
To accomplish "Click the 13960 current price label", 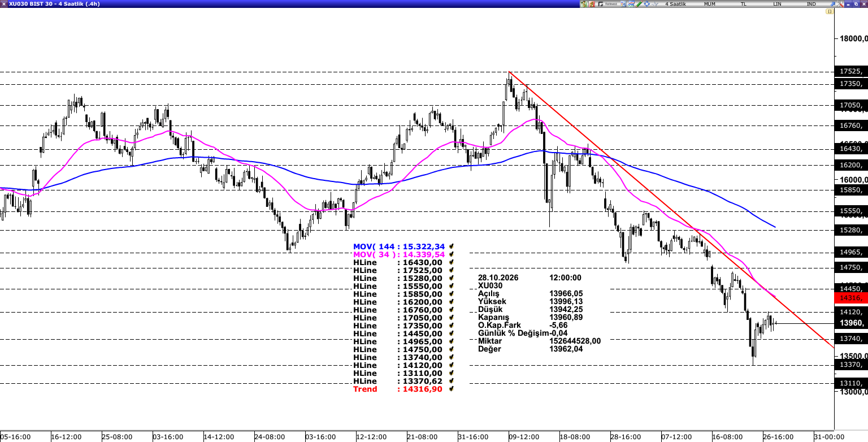I will (x=851, y=323).
